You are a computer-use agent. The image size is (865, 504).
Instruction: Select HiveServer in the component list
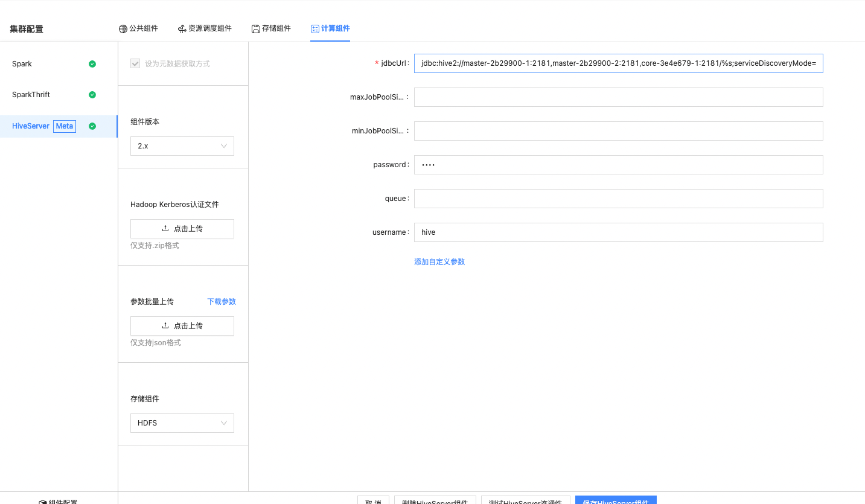(x=59, y=126)
